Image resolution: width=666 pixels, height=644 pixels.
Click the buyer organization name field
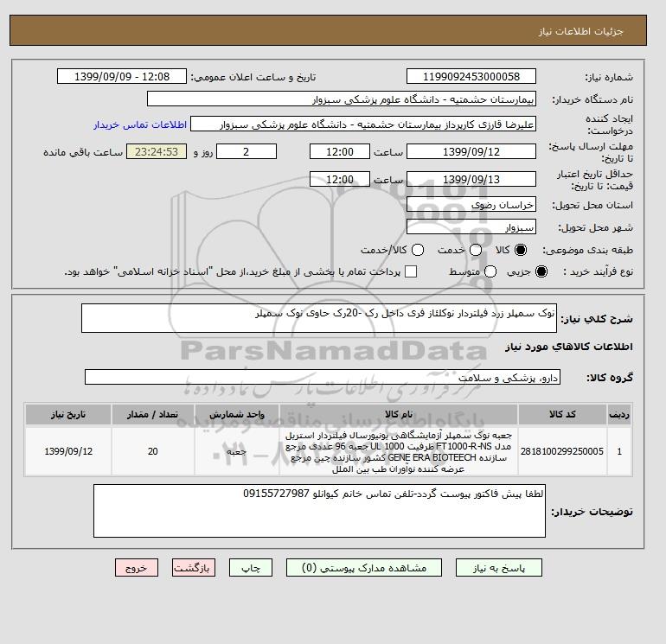[x=342, y=99]
